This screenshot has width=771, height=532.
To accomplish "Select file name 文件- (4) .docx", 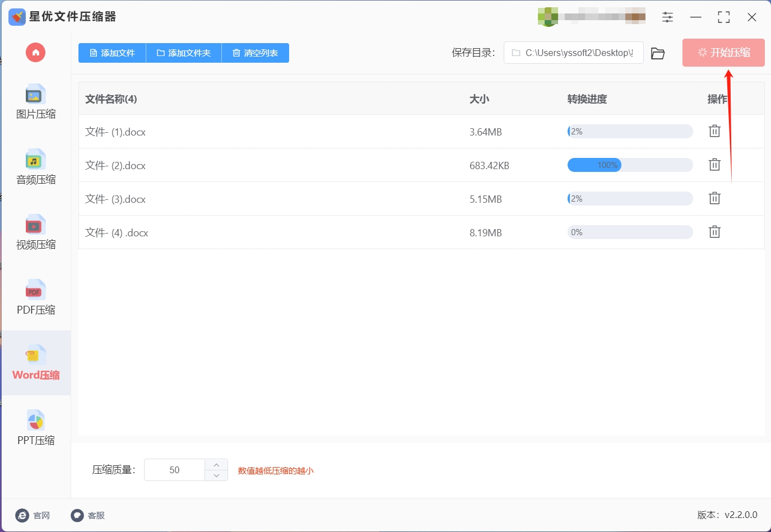I will 117,233.
